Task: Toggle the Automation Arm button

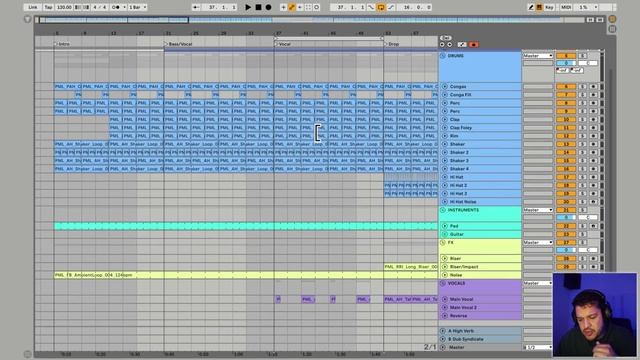Action: coord(291,7)
